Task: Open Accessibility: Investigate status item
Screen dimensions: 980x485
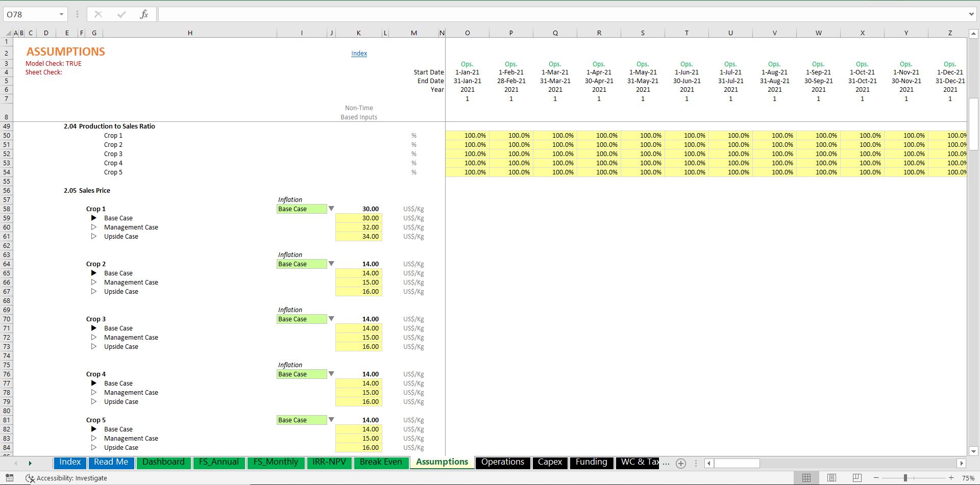Action: click(x=66, y=478)
